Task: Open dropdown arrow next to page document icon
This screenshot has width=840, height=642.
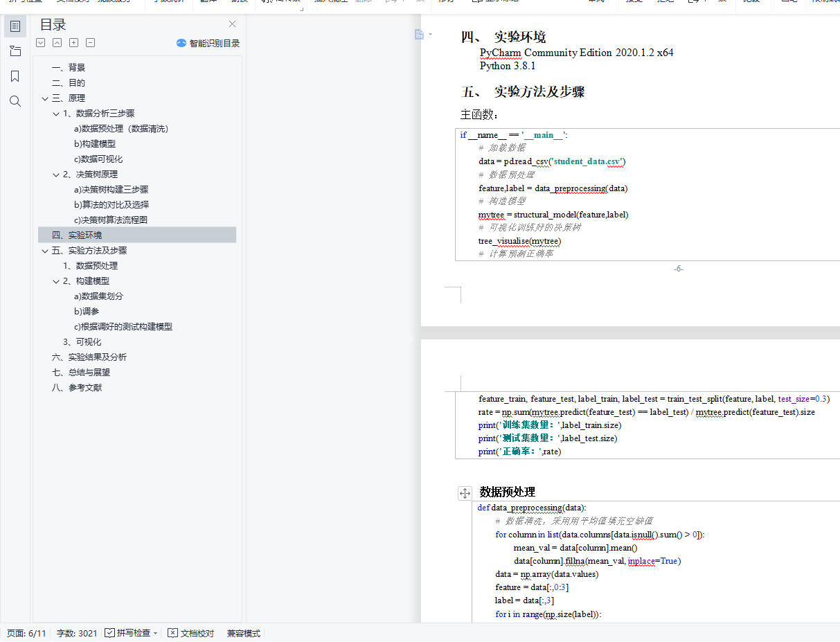Action: point(430,35)
